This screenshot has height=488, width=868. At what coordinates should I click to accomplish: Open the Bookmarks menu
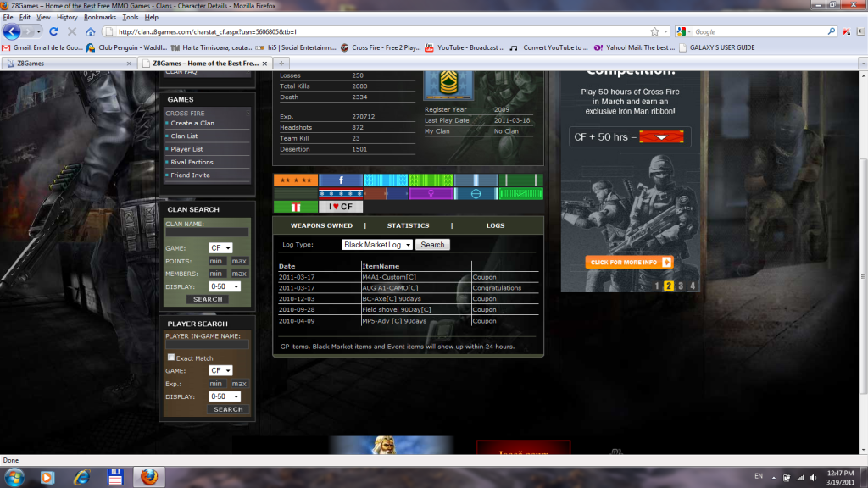(x=100, y=17)
